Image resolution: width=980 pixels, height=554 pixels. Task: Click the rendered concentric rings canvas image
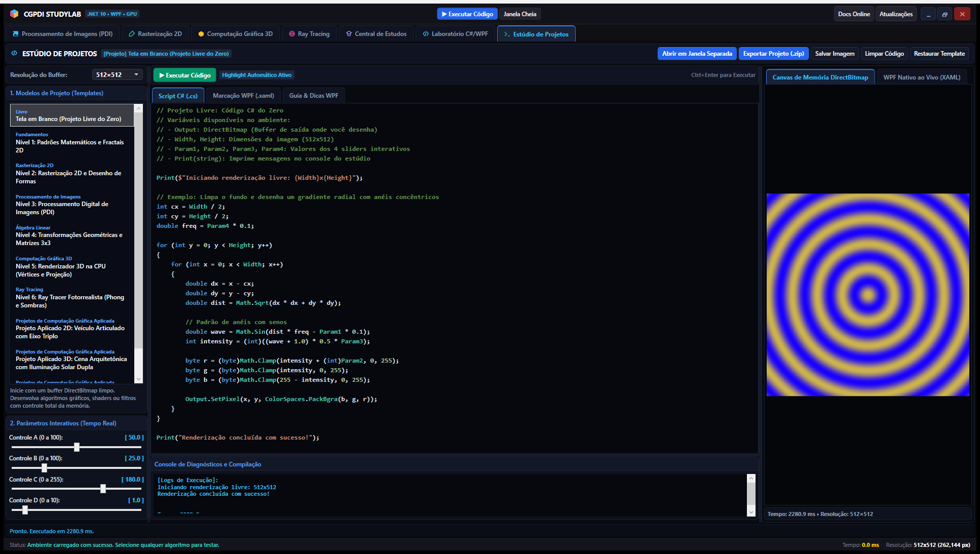click(x=868, y=295)
